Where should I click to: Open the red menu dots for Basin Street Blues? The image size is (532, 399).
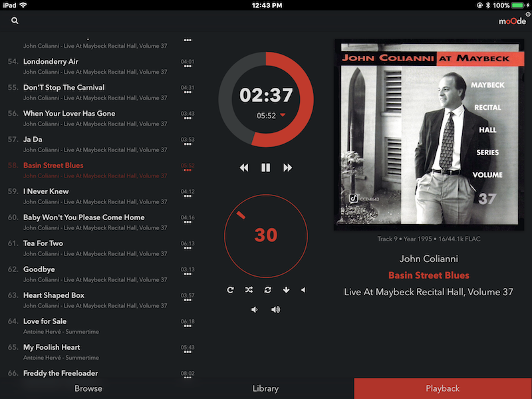click(x=188, y=170)
